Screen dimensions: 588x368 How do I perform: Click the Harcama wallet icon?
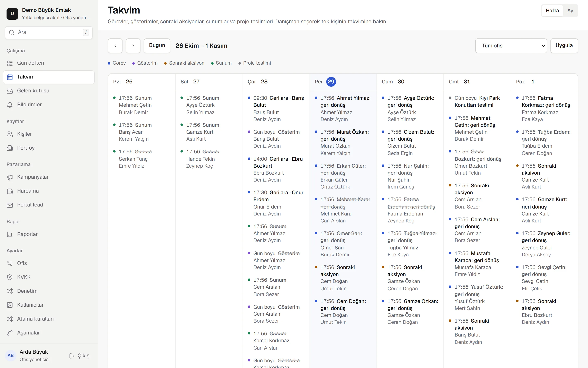tap(10, 191)
